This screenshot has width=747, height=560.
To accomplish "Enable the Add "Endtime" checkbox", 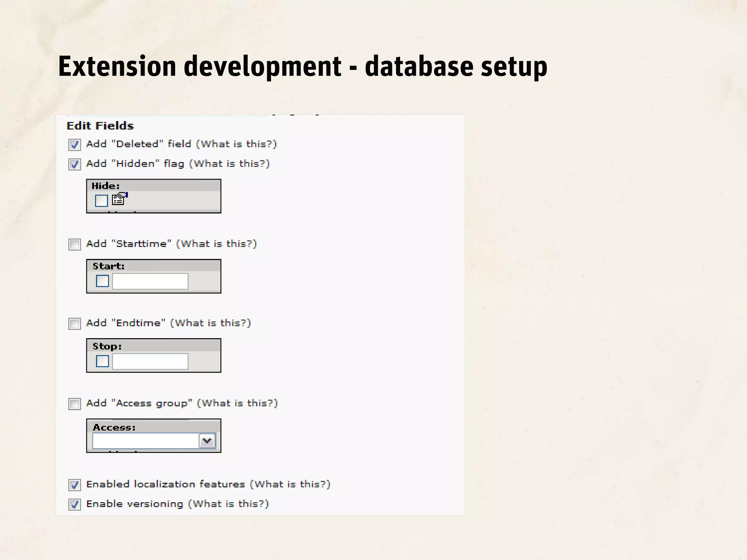I will pos(75,324).
